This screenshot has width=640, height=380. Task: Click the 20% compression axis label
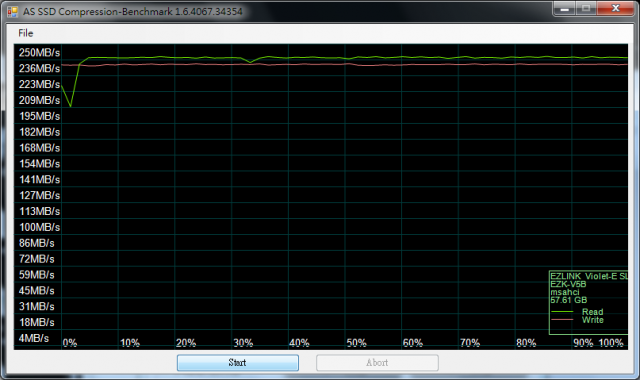[186, 343]
